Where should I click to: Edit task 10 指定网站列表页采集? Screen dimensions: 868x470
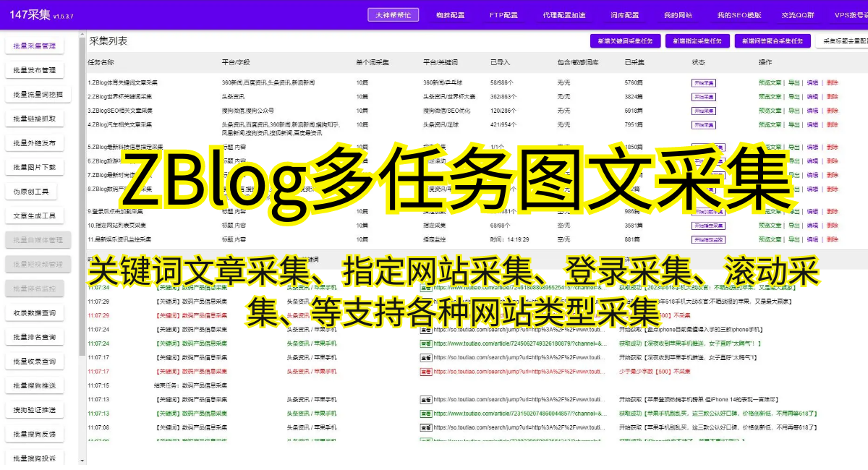tap(812, 226)
